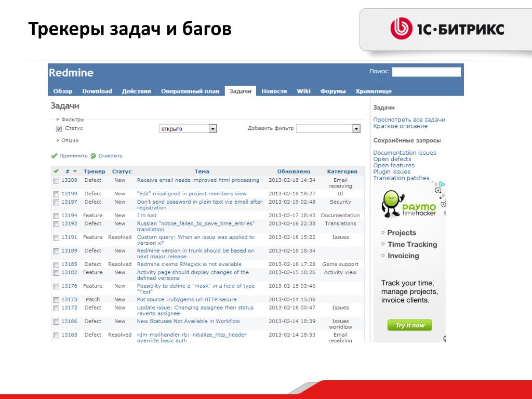The width and height of the screenshot is (532, 399).
Task: Sort by Тема column header
Action: (x=202, y=171)
